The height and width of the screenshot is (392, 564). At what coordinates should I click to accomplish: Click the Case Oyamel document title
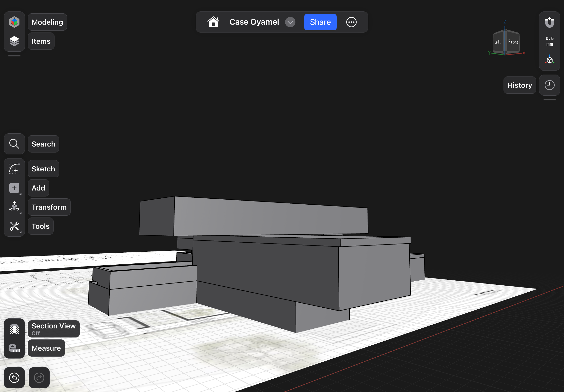[x=254, y=22]
